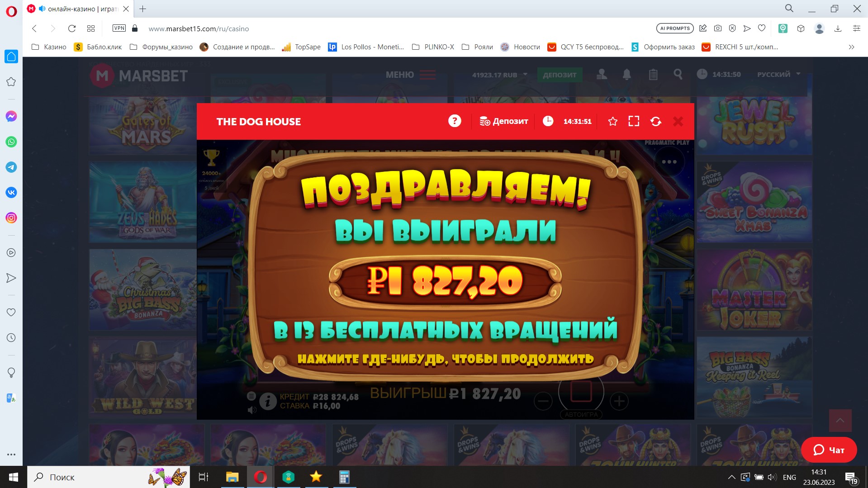Open Opera speed dial start page
Image resolution: width=868 pixels, height=488 pixels.
pyautogui.click(x=91, y=28)
